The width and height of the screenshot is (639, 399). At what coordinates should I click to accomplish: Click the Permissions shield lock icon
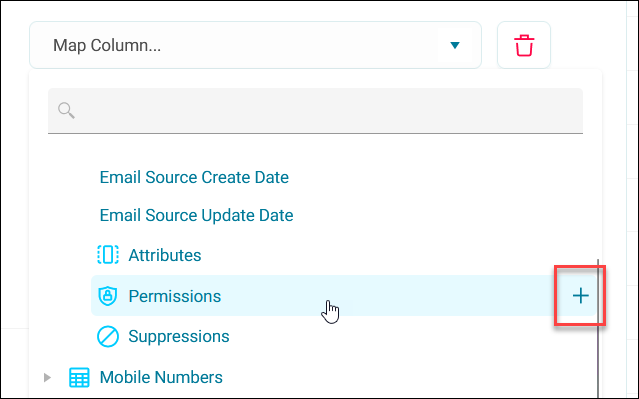coord(108,295)
